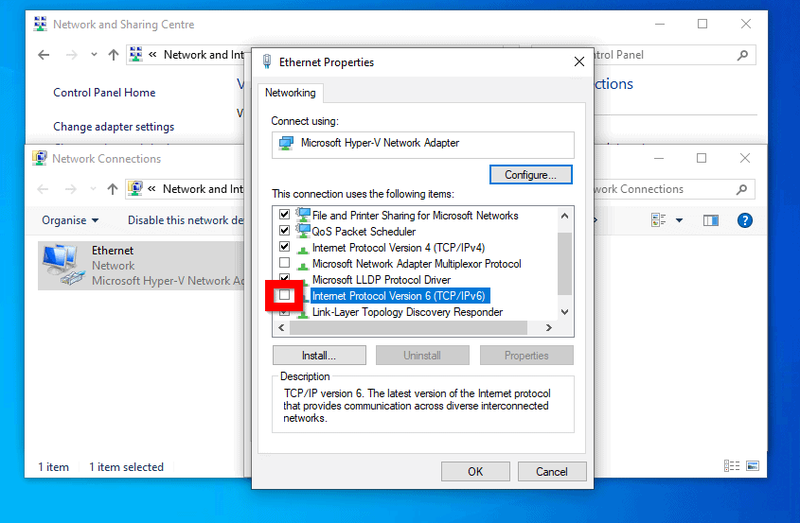Image resolution: width=800 pixels, height=523 pixels.
Task: Select Microsoft LLDP Protocol Driver item text
Action: point(381,280)
